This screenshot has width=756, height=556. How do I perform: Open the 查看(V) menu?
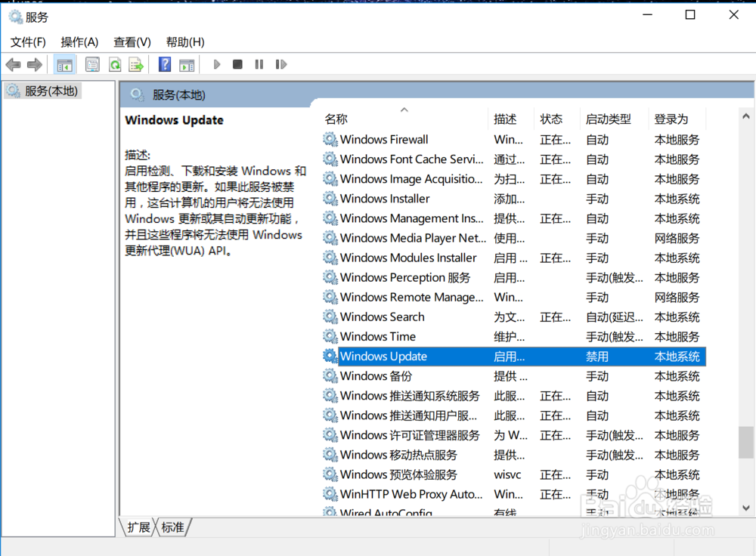[x=132, y=42]
